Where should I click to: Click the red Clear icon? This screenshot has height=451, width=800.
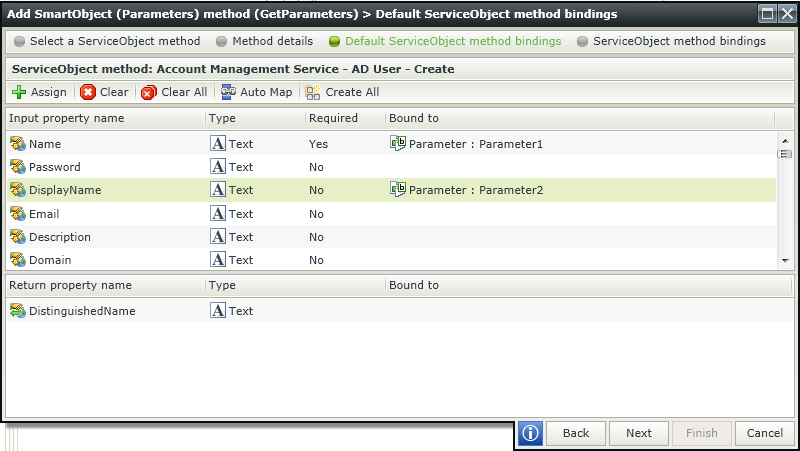coord(88,92)
